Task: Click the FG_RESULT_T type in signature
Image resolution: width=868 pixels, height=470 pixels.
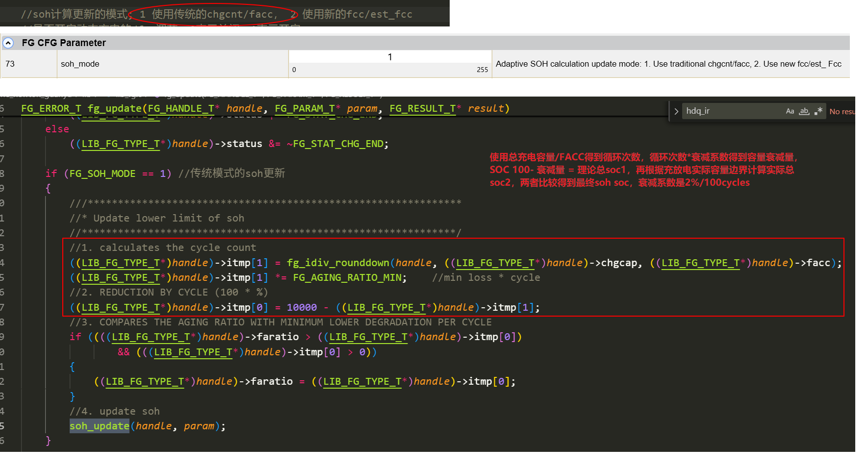Action: tap(423, 108)
